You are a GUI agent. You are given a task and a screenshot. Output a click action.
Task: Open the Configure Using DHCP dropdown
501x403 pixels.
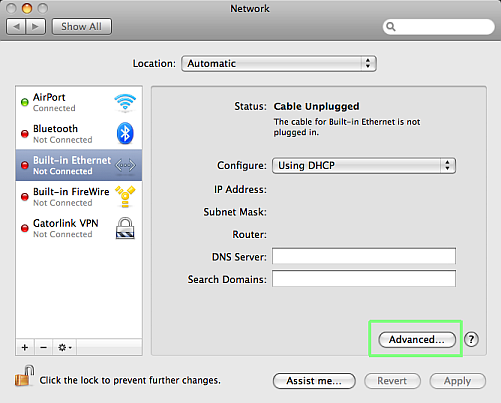364,166
